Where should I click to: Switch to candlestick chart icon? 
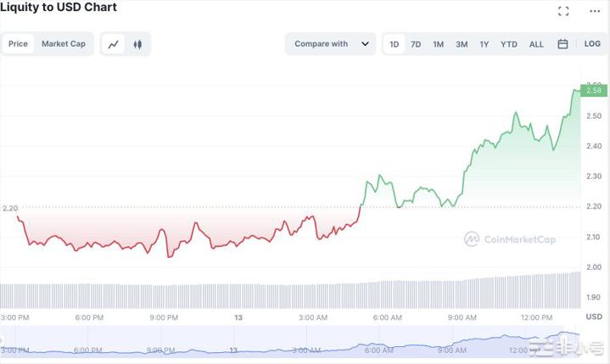[x=137, y=44]
